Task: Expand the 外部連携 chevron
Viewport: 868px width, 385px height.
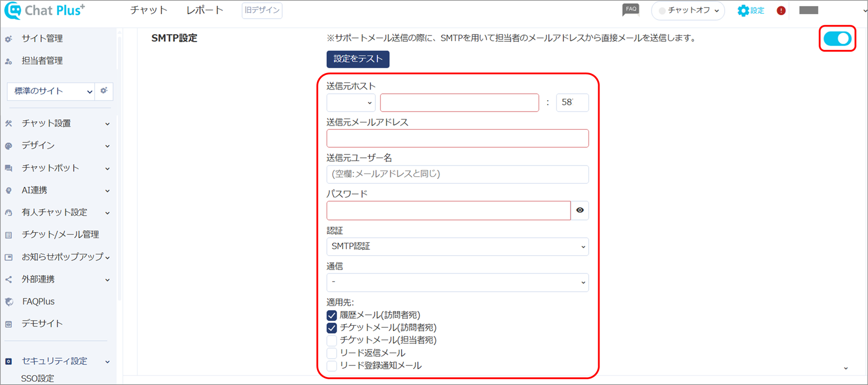Action: [x=107, y=280]
